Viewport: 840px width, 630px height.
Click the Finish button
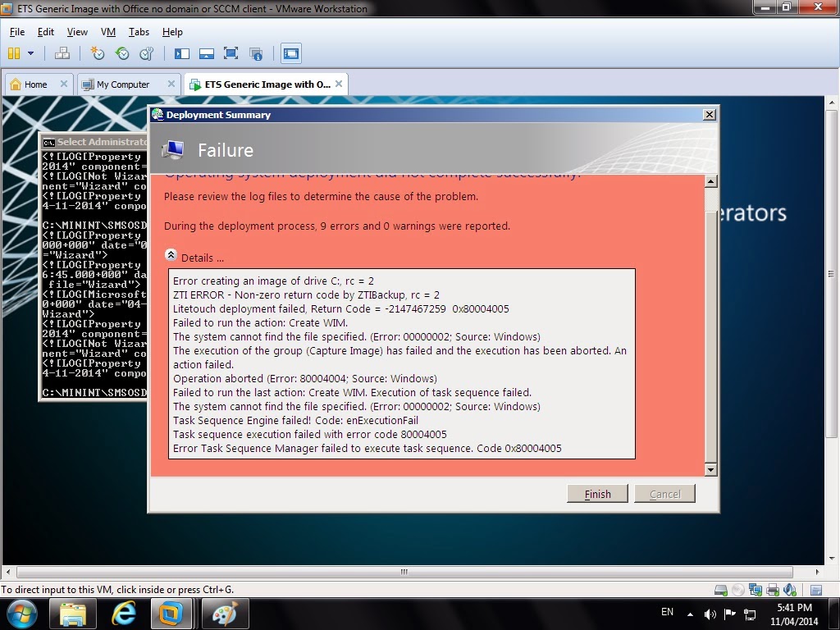(x=597, y=494)
